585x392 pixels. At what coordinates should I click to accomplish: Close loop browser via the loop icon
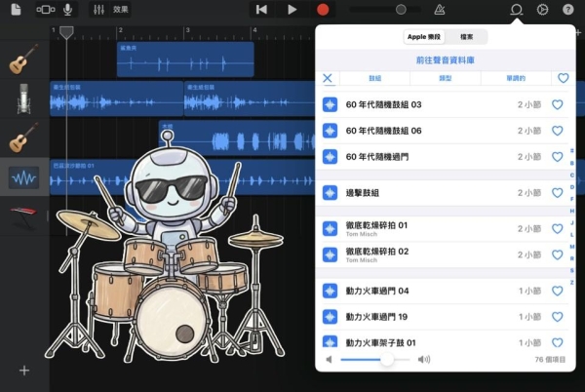coord(517,10)
